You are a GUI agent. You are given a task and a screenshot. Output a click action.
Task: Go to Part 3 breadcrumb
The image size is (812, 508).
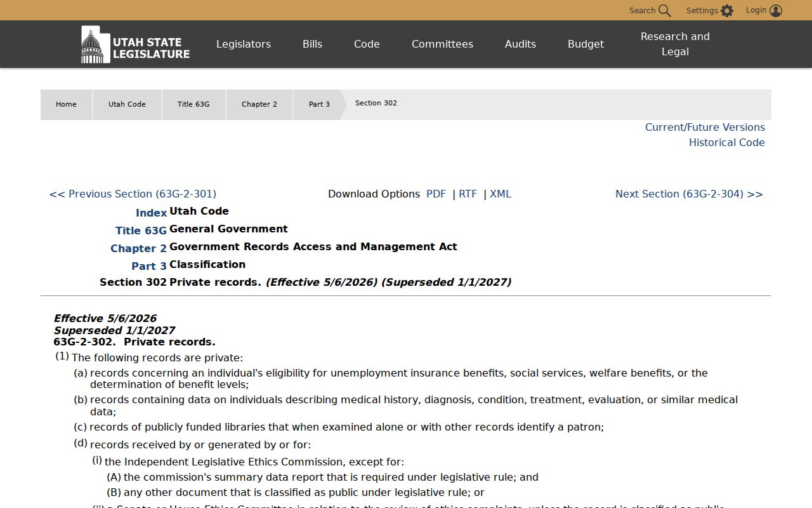(319, 104)
